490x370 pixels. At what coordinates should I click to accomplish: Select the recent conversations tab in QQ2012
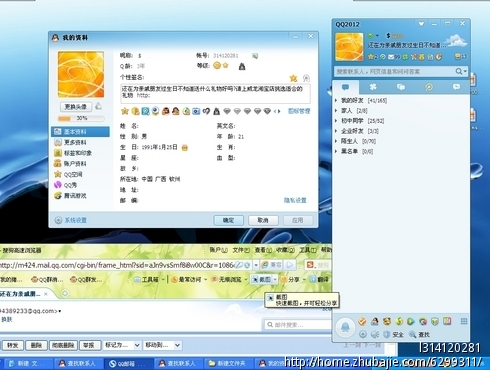pyautogui.click(x=456, y=87)
